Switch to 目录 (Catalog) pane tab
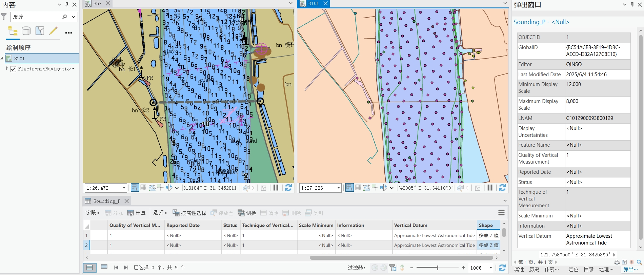The height and width of the screenshot is (275, 644). [x=588, y=270]
